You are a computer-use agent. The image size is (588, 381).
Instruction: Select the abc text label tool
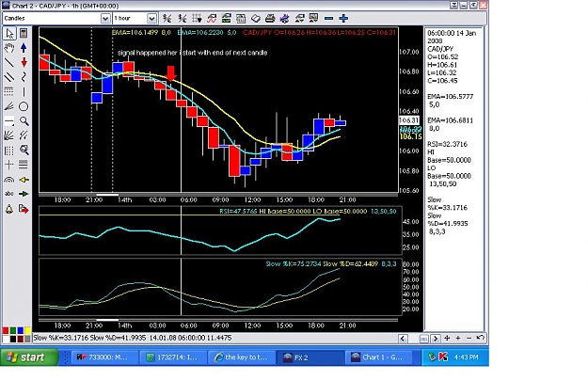[x=9, y=194]
